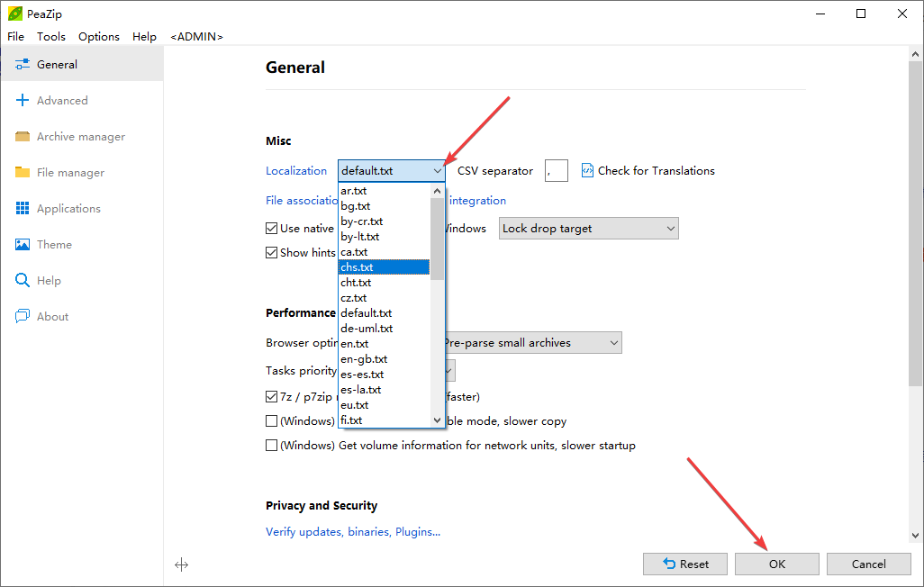Select the Archive manager box icon

[23, 137]
